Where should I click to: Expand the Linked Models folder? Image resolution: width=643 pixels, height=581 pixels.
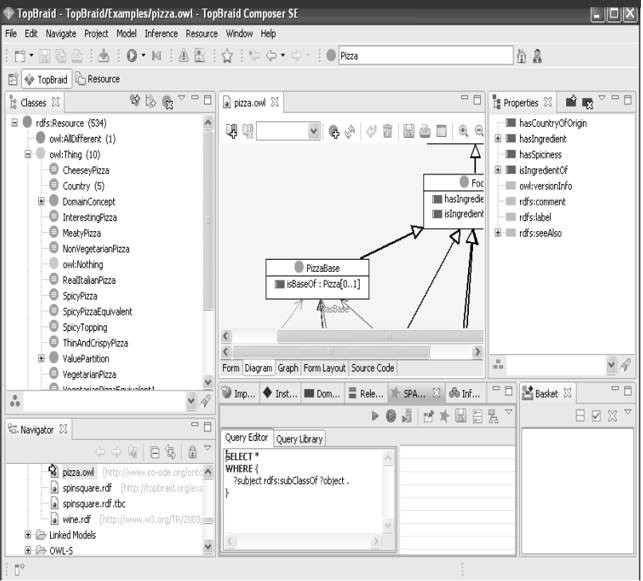coord(28,535)
